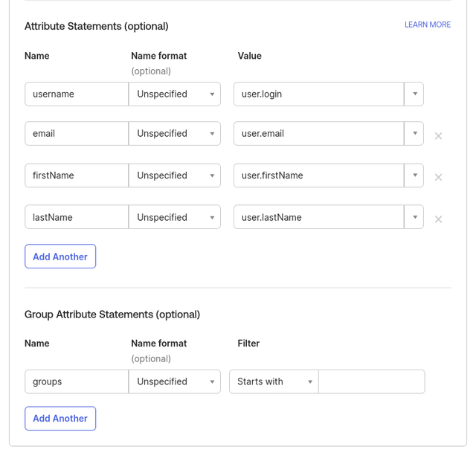Click Add Another under Attribute Statements

[x=60, y=257]
